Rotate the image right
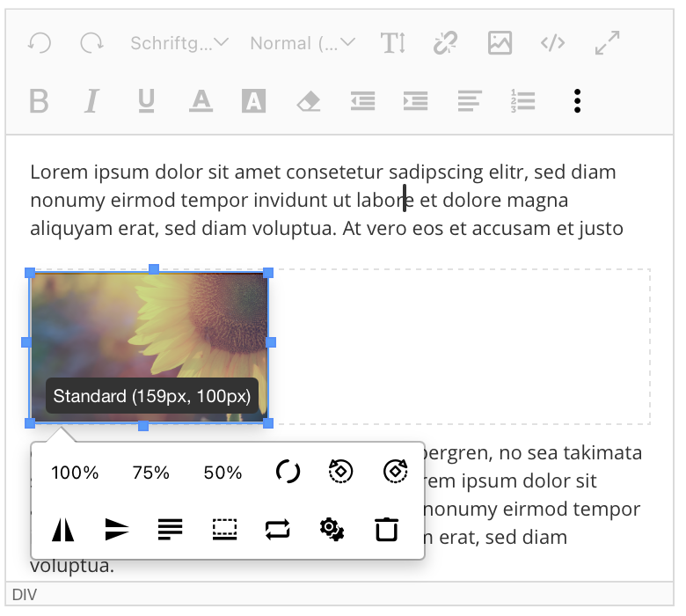 click(395, 471)
